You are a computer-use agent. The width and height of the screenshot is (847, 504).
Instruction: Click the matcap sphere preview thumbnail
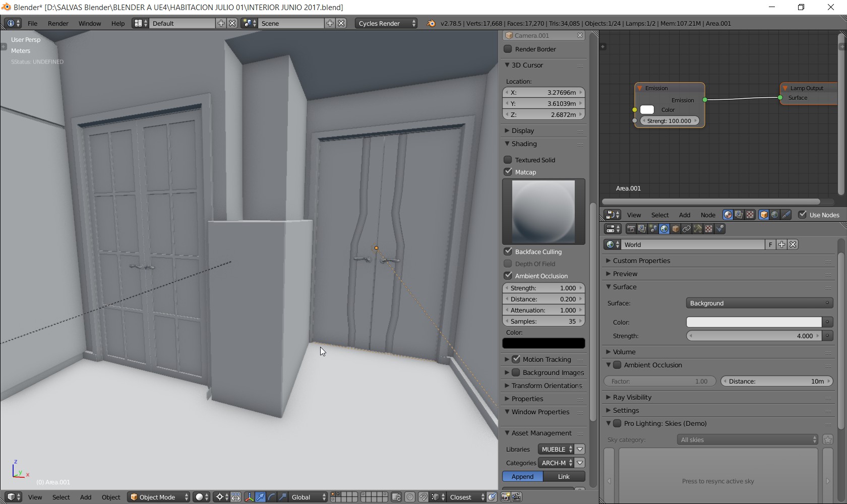[x=543, y=212]
